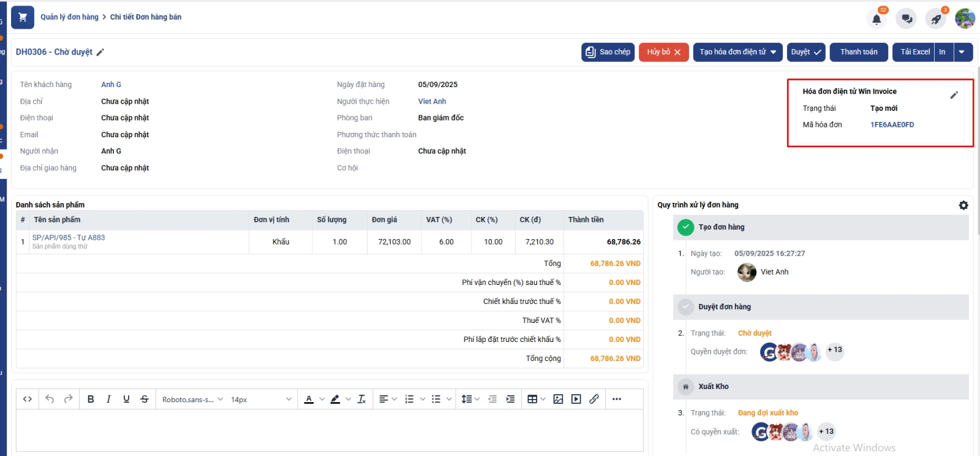The height and width of the screenshot is (456, 980).
Task: Edit order title DH0306 pencil icon
Action: click(x=100, y=53)
